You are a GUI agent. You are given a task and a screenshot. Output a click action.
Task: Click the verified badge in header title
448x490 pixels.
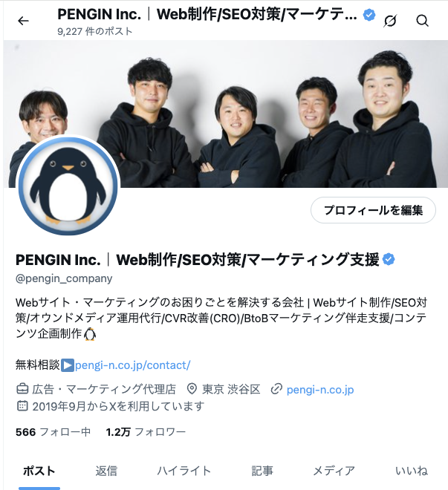(369, 15)
